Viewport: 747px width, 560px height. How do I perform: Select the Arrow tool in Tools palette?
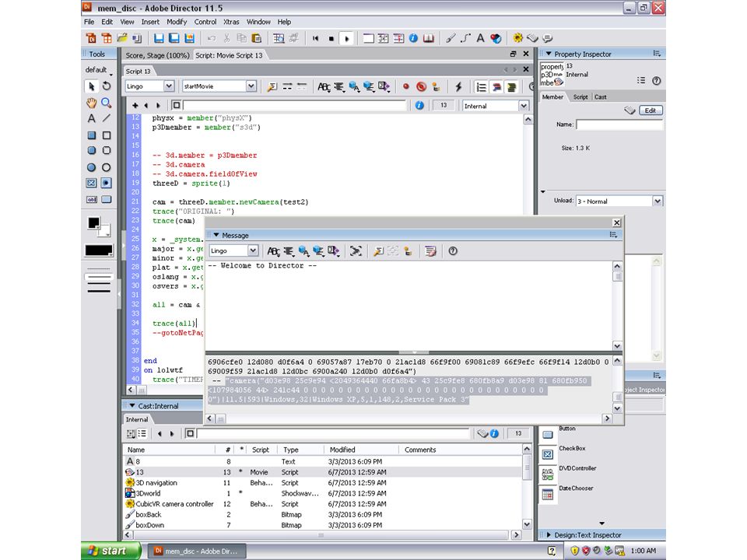pos(91,86)
